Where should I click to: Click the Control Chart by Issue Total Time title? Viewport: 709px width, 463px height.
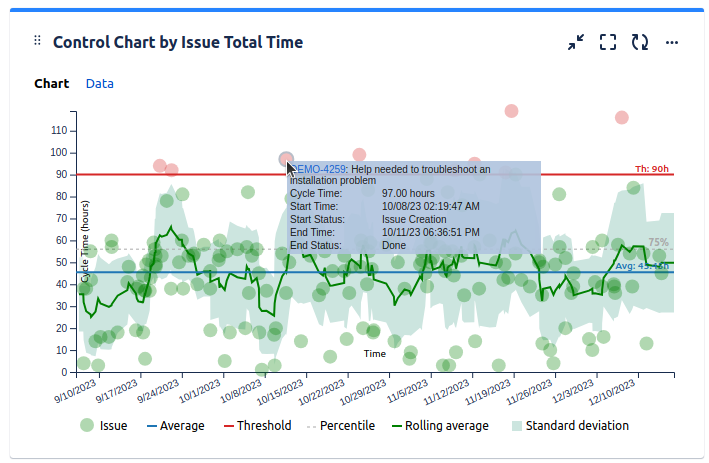click(x=178, y=42)
